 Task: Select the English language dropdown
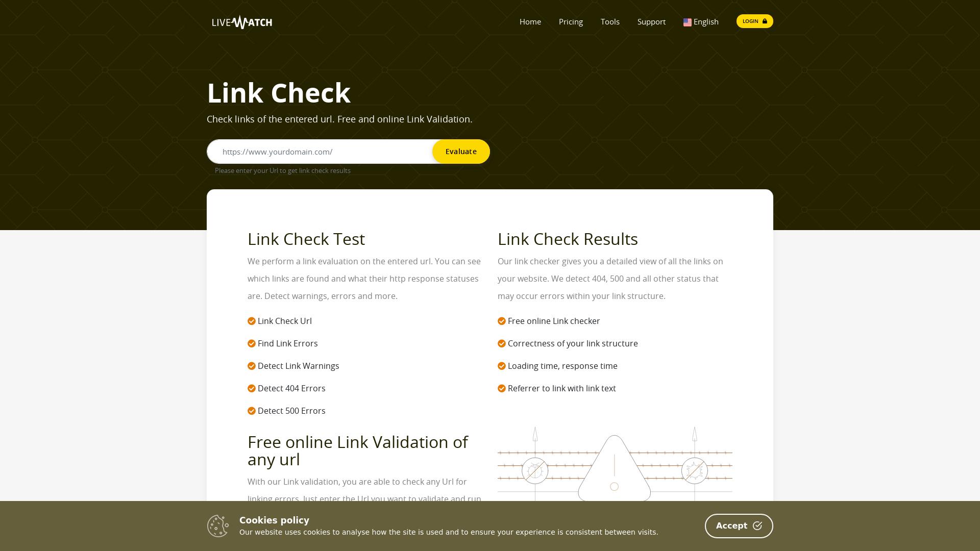click(701, 21)
